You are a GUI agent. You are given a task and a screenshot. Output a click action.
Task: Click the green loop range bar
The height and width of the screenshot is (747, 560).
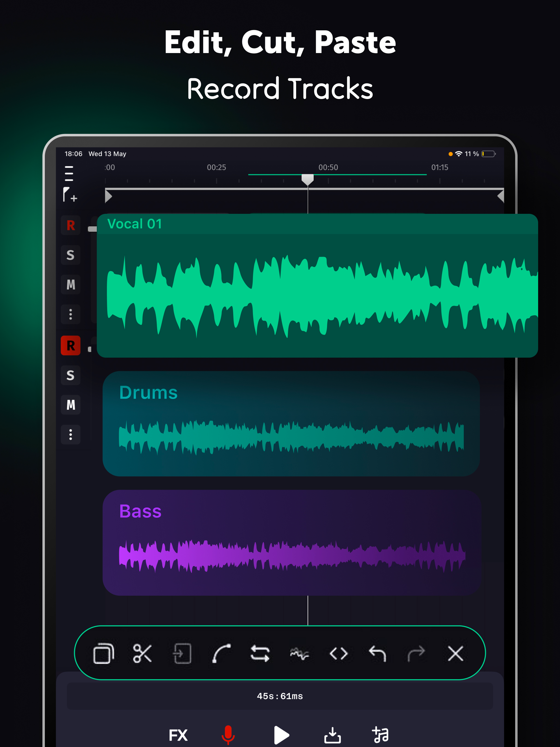(x=337, y=175)
